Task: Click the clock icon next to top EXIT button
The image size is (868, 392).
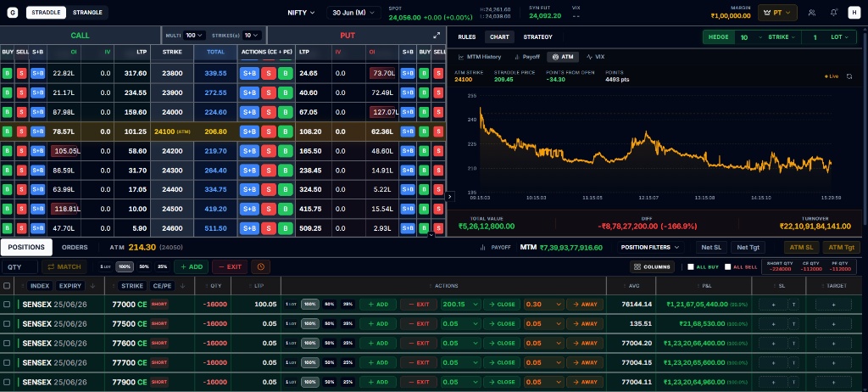Action: pyautogui.click(x=260, y=266)
